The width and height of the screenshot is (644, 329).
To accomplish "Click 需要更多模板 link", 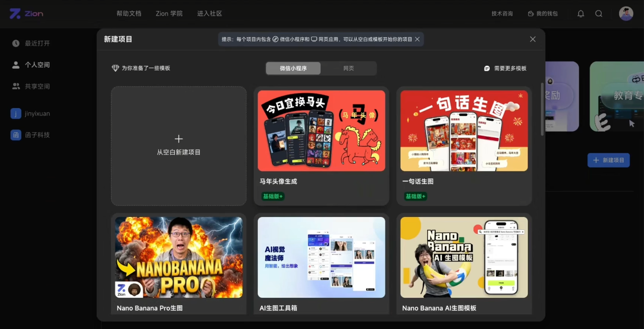I will [510, 68].
